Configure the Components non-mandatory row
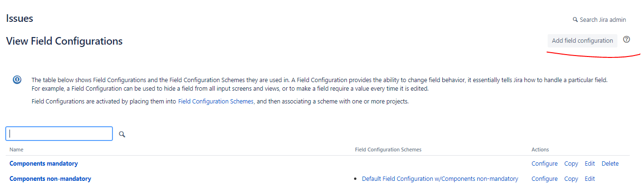 544,179
